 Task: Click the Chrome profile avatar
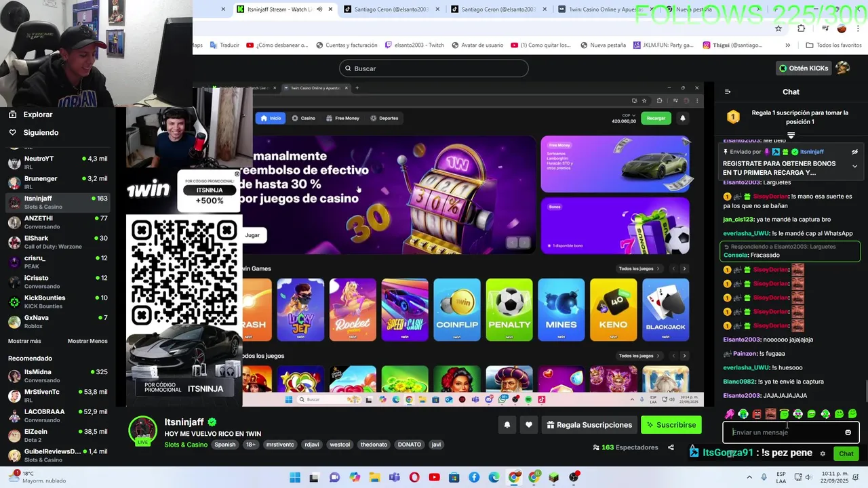click(842, 28)
